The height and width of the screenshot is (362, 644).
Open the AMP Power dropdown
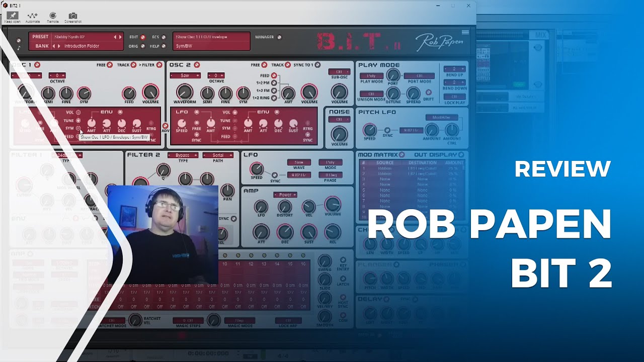pos(285,195)
